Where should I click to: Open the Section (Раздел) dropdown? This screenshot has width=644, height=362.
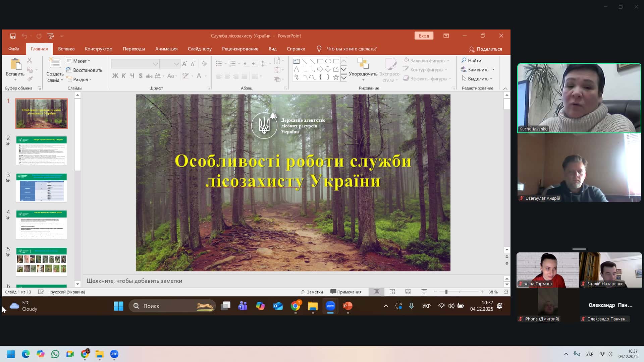(x=79, y=79)
